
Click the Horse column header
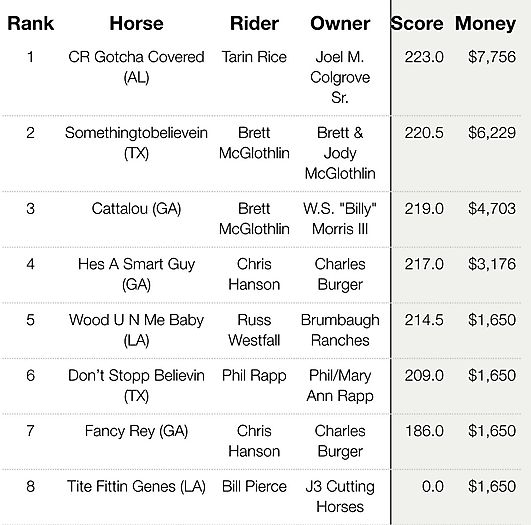[136, 24]
